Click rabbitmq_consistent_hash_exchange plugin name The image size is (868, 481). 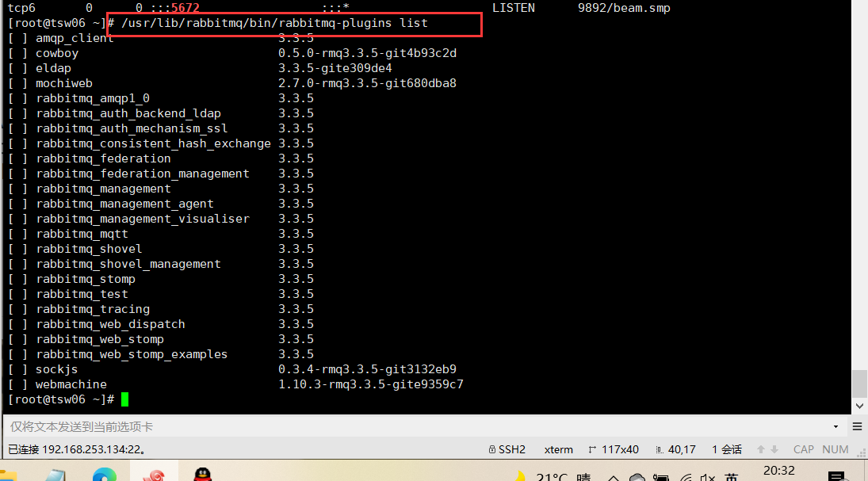coord(153,143)
